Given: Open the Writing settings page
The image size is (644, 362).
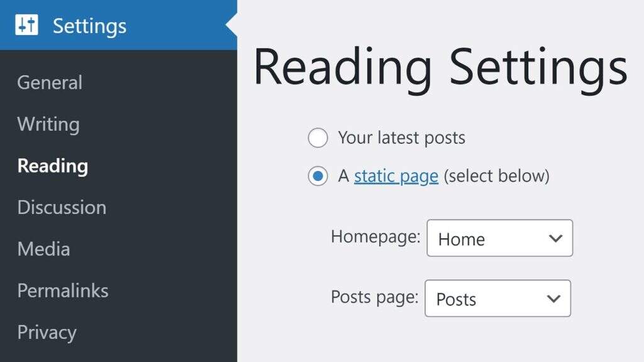Looking at the screenshot, I should click(x=48, y=124).
